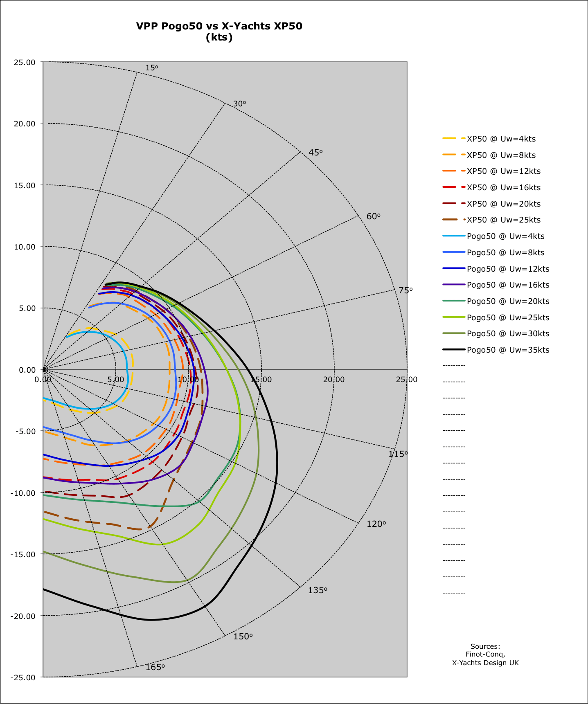Click the 25.00 label on horizontal axis
The width and height of the screenshot is (588, 704).
[x=407, y=380]
